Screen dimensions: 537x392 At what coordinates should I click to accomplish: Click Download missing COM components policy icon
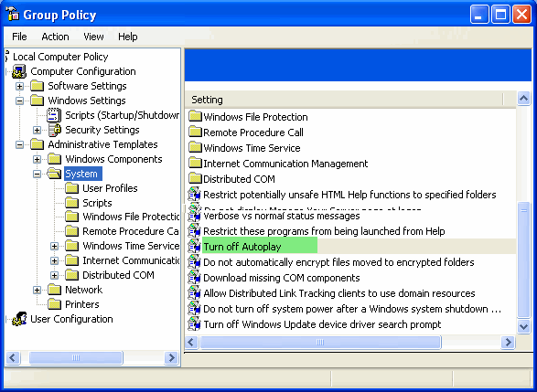[x=195, y=278]
